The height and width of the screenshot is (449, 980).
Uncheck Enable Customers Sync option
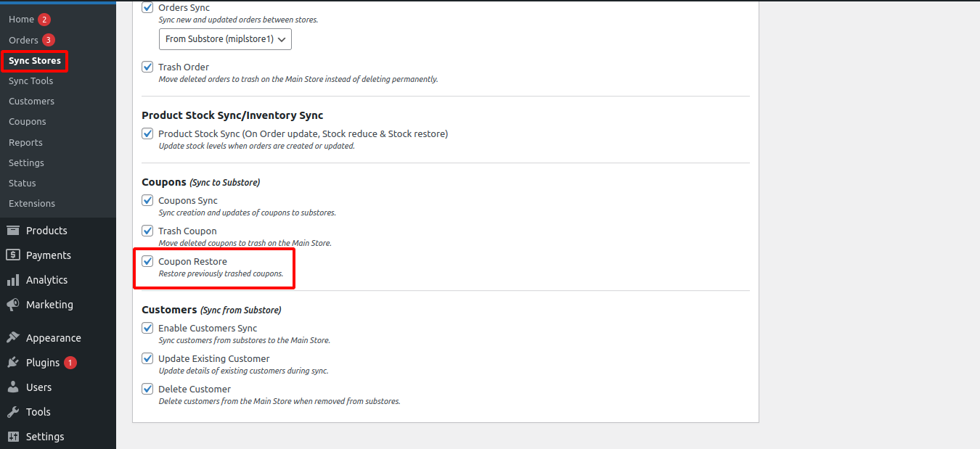(x=147, y=328)
